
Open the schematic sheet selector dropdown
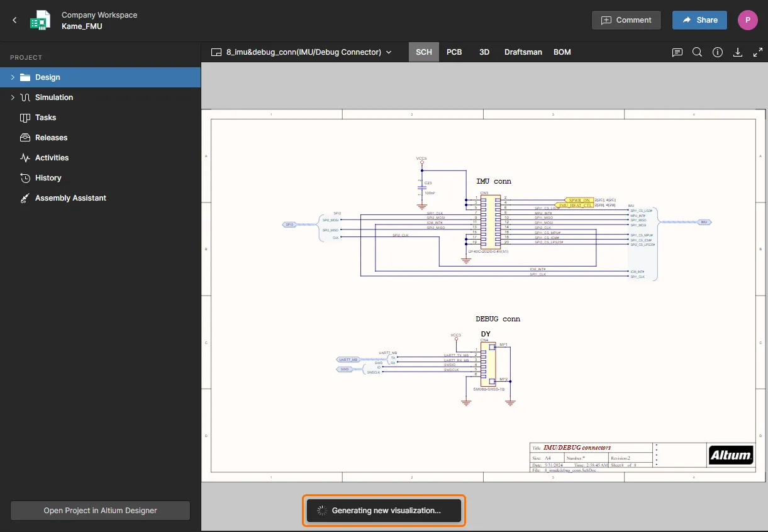coord(301,52)
